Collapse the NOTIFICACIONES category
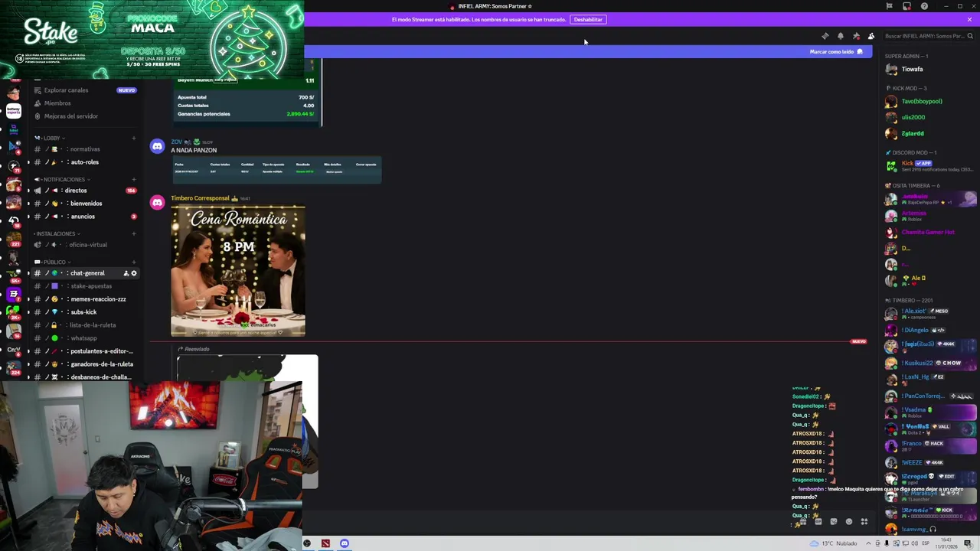This screenshot has height=551, width=980. click(x=61, y=179)
